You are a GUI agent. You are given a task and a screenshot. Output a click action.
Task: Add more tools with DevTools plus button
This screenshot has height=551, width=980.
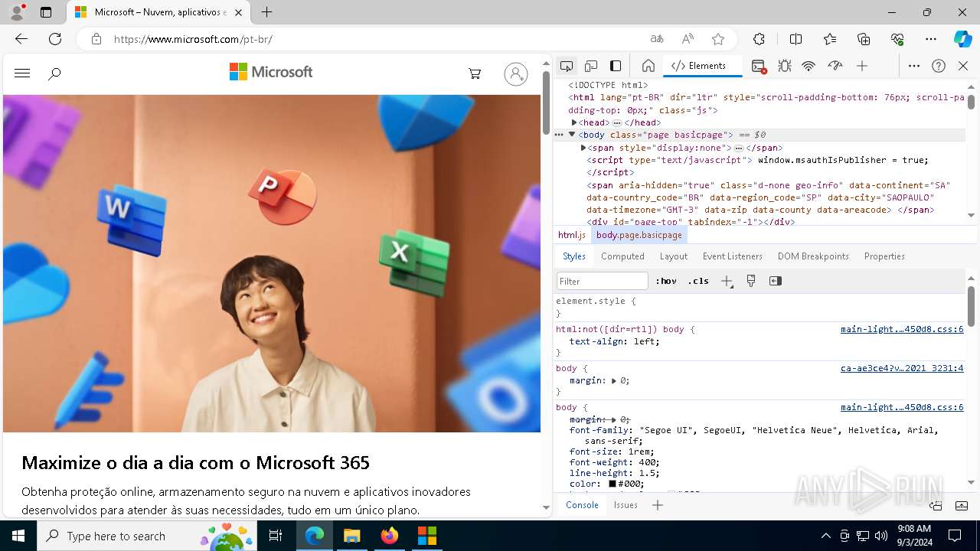(x=862, y=66)
